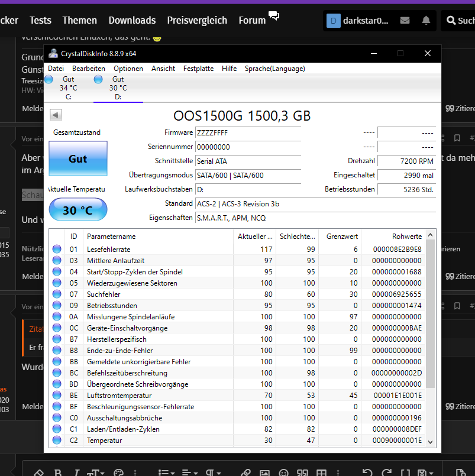Image resolution: width=475 pixels, height=476 pixels.
Task: Insert an image in the editor
Action: (264, 472)
